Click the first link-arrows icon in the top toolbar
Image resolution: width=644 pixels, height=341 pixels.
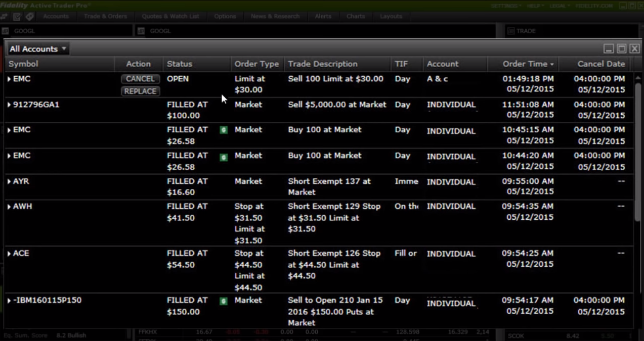(4, 17)
